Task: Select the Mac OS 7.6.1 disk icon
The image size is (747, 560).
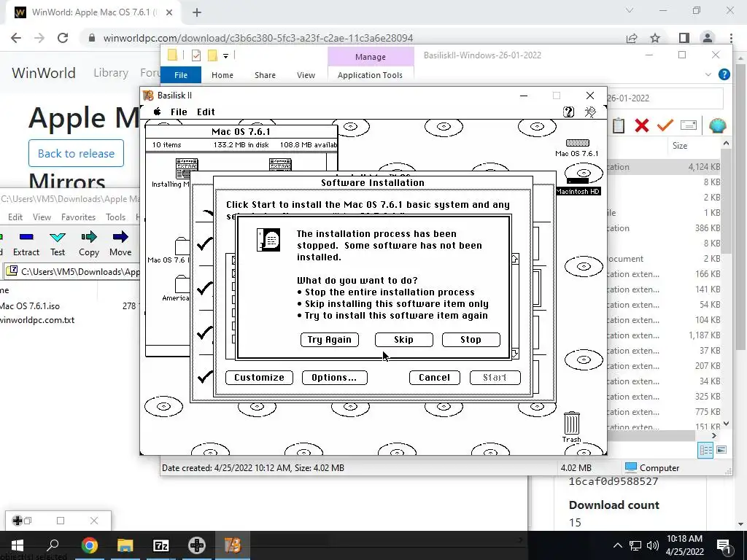Action: point(577,147)
